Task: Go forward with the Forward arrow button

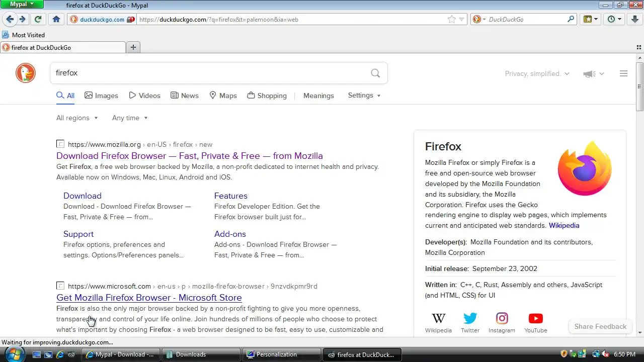Action: pos(23,19)
